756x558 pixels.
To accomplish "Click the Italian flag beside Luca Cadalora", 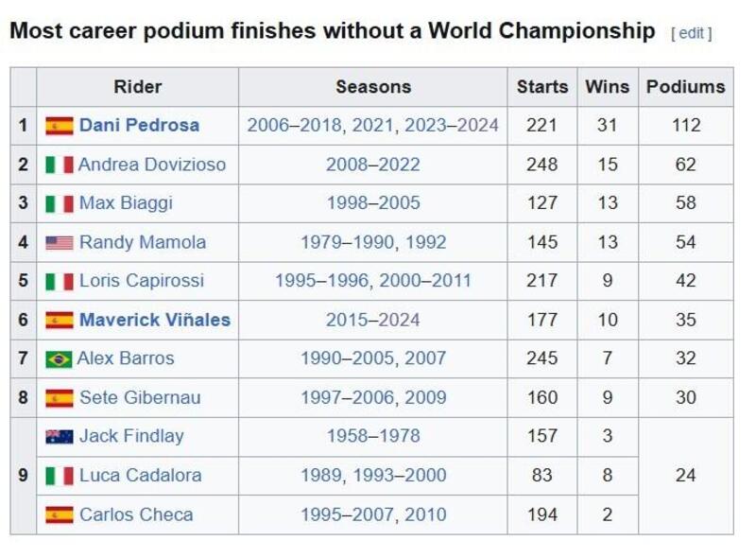I will click(x=59, y=476).
